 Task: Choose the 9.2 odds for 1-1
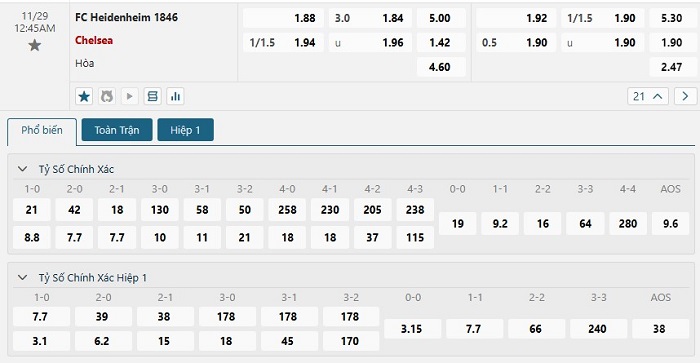(x=500, y=224)
